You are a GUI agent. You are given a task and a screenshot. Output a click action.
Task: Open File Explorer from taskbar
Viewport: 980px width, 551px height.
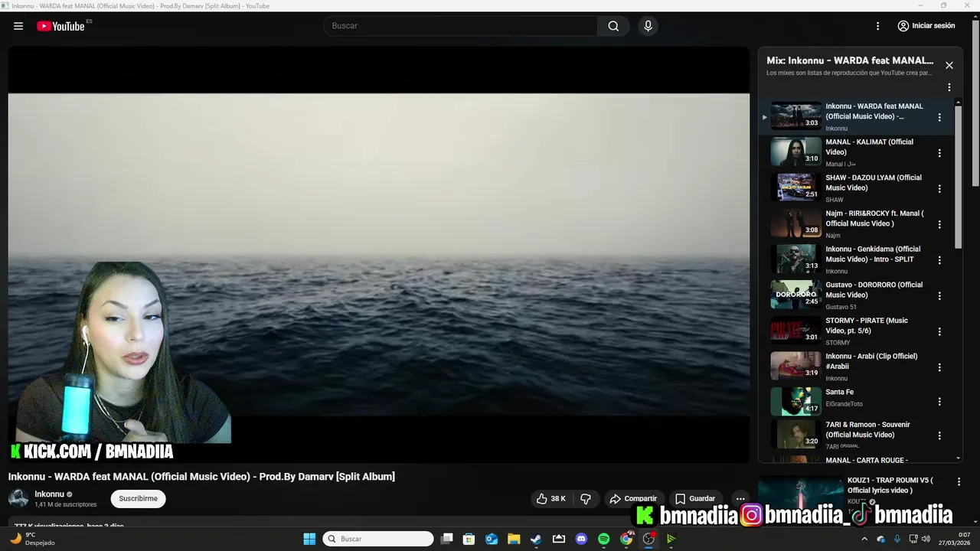[514, 539]
